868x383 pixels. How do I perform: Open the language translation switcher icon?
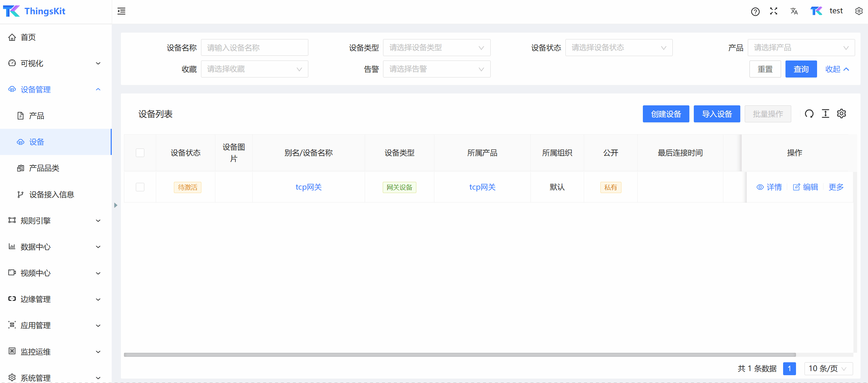[x=794, y=11]
